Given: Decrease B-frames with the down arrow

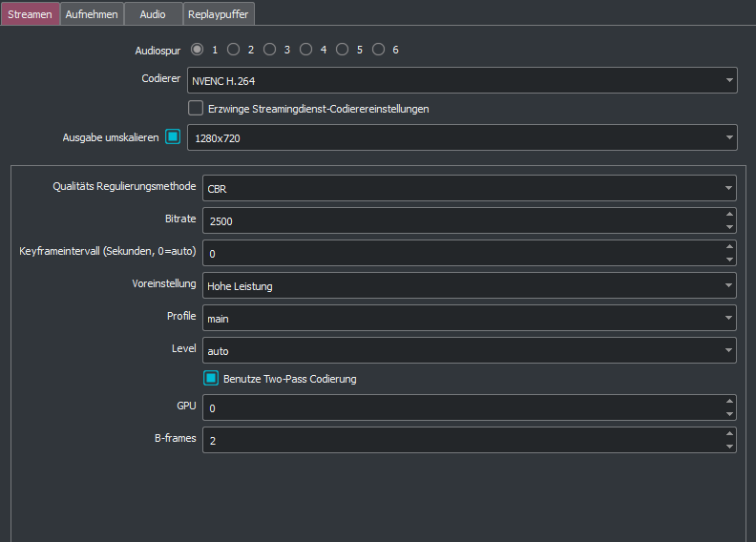Looking at the screenshot, I should pos(729,447).
